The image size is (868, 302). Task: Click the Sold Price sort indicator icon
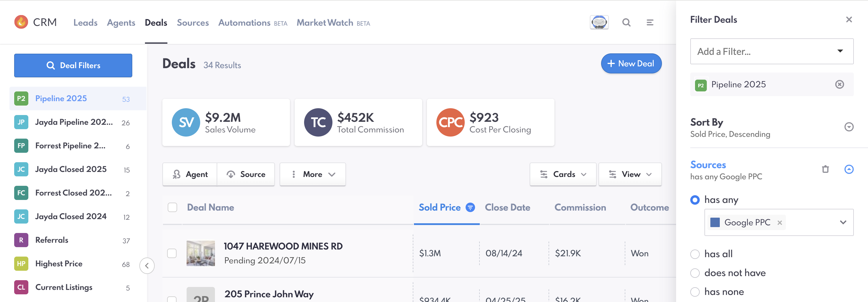pos(470,207)
